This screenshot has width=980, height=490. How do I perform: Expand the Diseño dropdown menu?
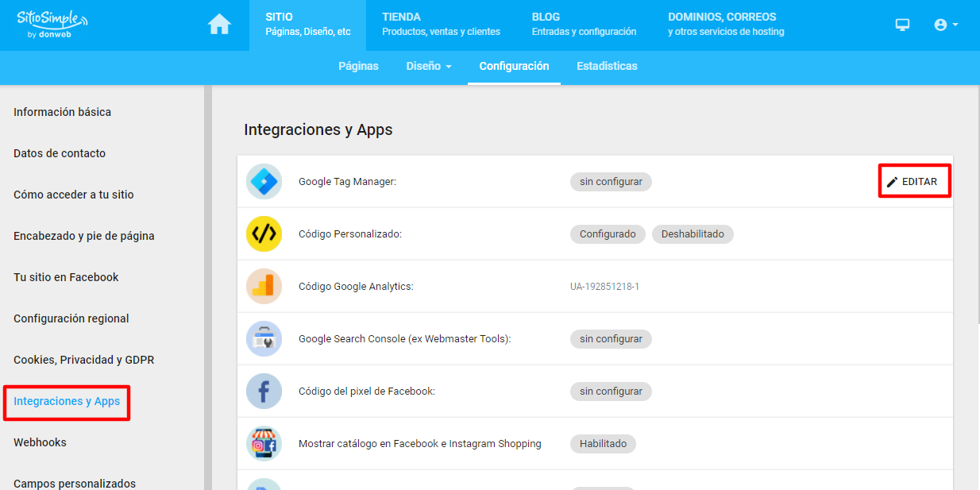point(429,66)
